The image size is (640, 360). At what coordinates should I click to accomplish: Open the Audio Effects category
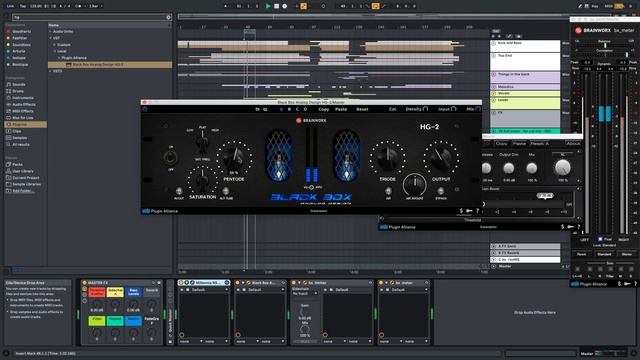(x=24, y=104)
